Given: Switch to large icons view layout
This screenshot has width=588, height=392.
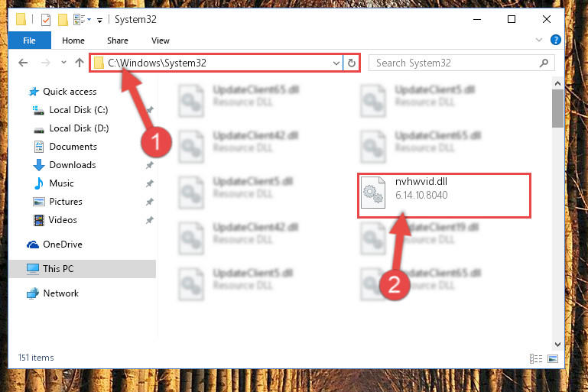Looking at the screenshot, I should (553, 358).
